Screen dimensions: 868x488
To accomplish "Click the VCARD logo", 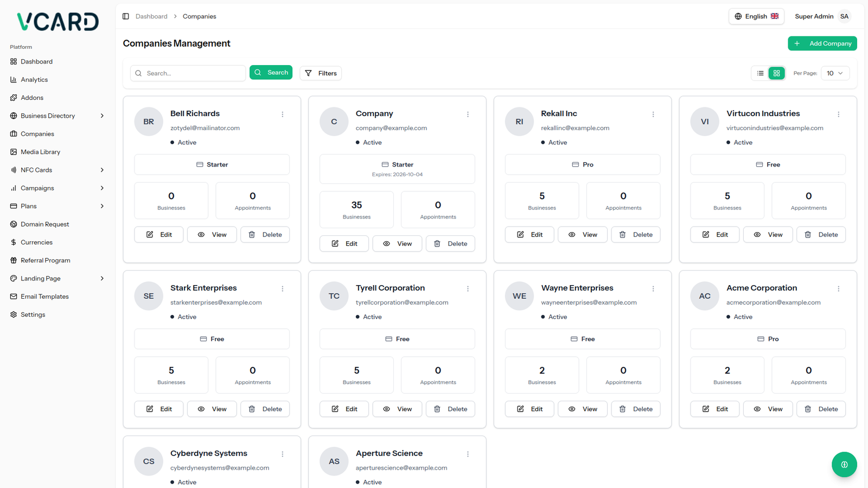I will pos(58,22).
